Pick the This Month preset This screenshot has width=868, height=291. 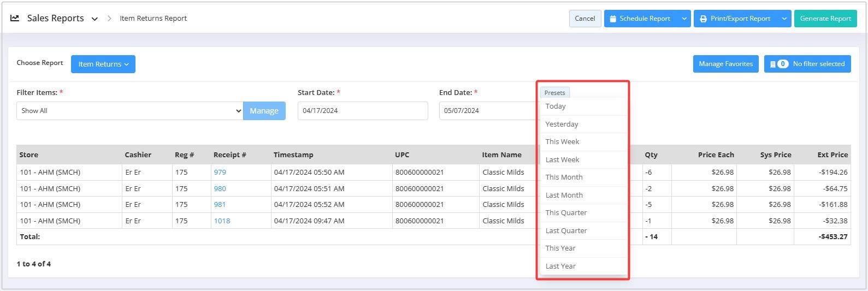point(564,177)
